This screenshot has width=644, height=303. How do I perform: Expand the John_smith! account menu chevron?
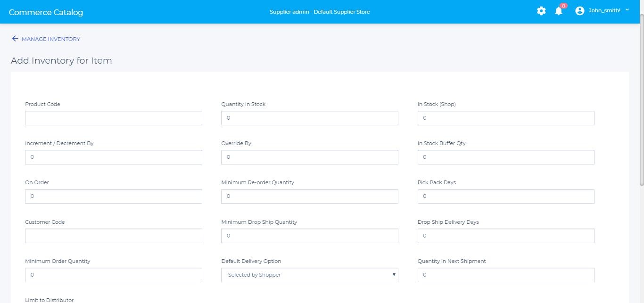627,10
